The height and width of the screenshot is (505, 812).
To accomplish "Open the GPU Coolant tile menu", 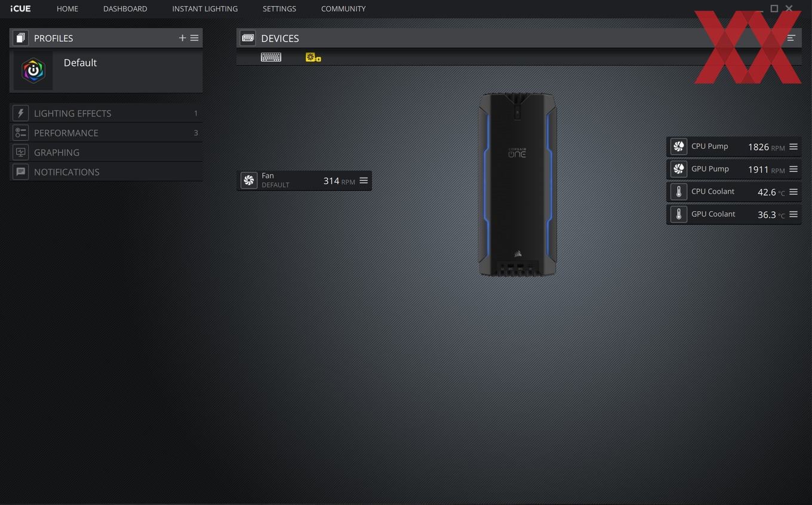I will pos(793,215).
